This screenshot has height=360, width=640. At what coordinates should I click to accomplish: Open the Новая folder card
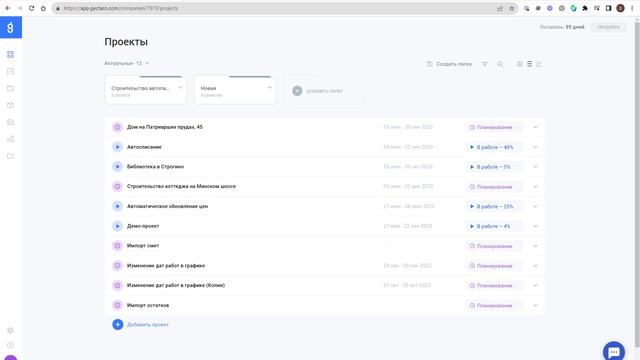[235, 90]
